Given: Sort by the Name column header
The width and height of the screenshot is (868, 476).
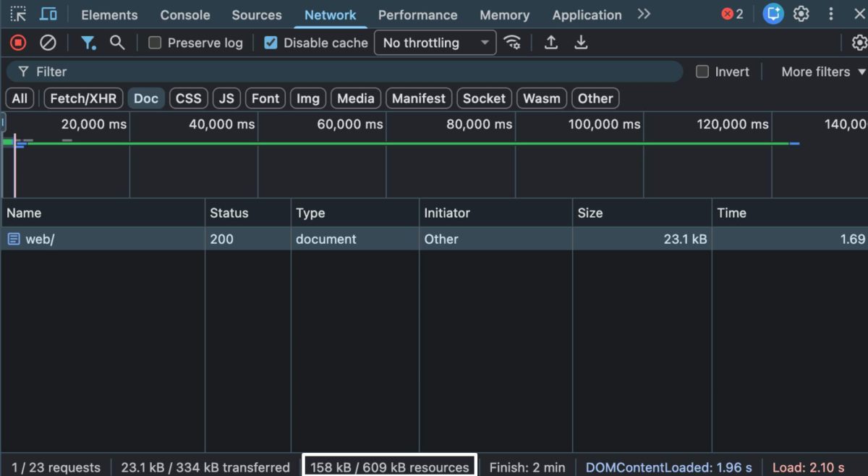Looking at the screenshot, I should click(x=103, y=213).
